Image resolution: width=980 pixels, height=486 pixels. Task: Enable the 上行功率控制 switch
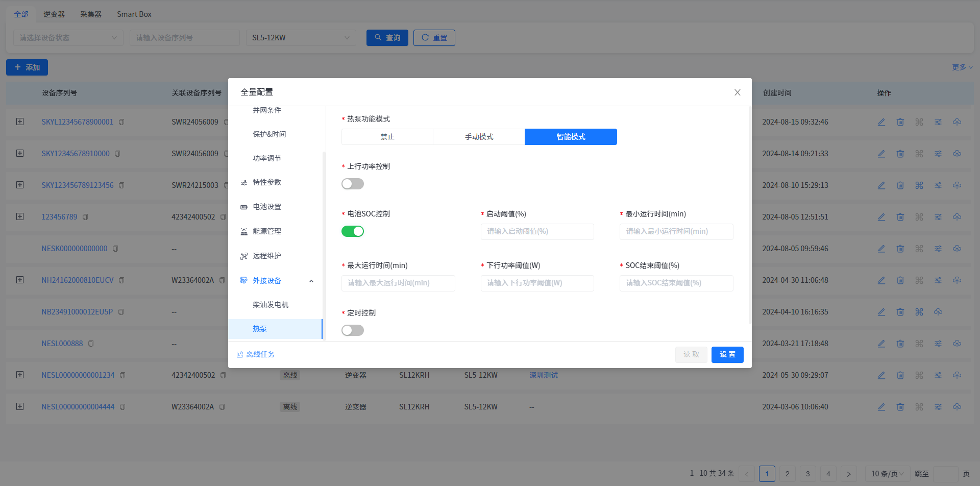pyautogui.click(x=353, y=184)
